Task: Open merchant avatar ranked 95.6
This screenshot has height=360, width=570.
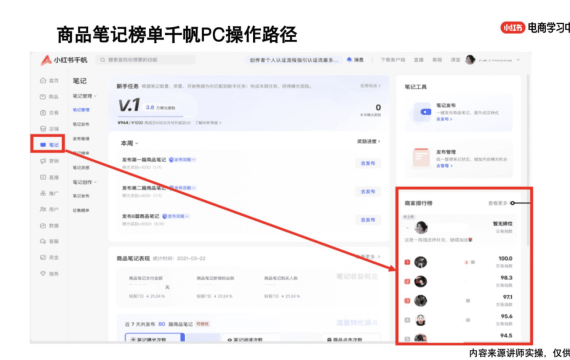Action: [421, 320]
